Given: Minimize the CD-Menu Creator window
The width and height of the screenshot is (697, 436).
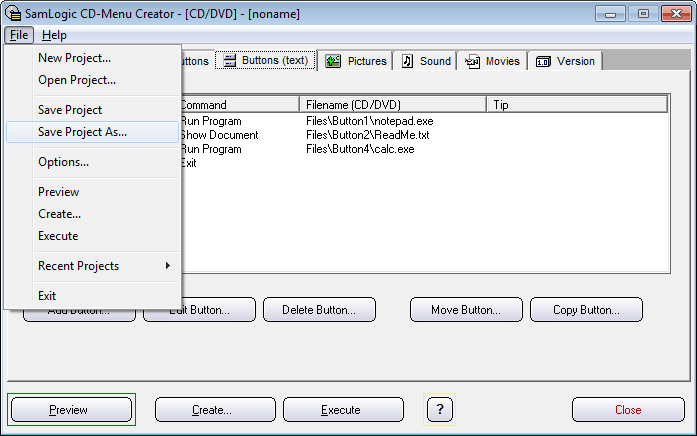Looking at the screenshot, I should click(610, 14).
